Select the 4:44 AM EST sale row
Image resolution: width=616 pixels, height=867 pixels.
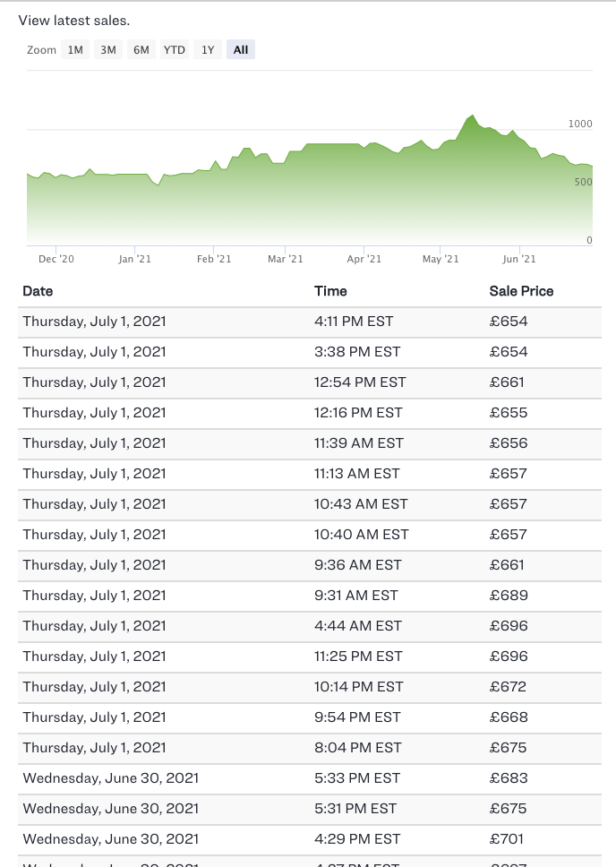click(x=309, y=626)
